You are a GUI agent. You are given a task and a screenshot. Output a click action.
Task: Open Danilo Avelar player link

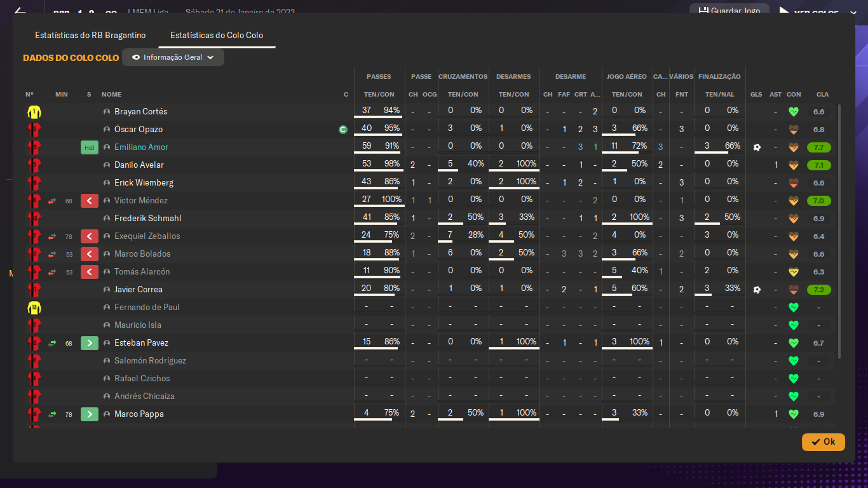click(139, 165)
